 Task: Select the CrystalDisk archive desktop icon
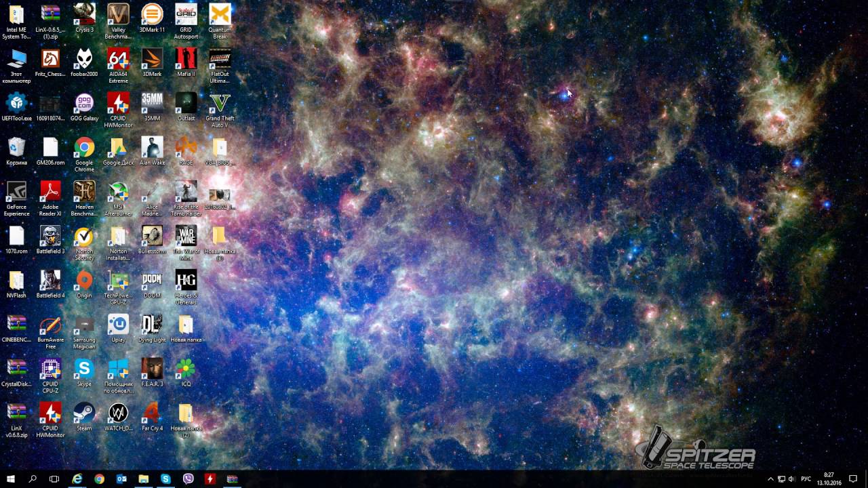click(16, 373)
